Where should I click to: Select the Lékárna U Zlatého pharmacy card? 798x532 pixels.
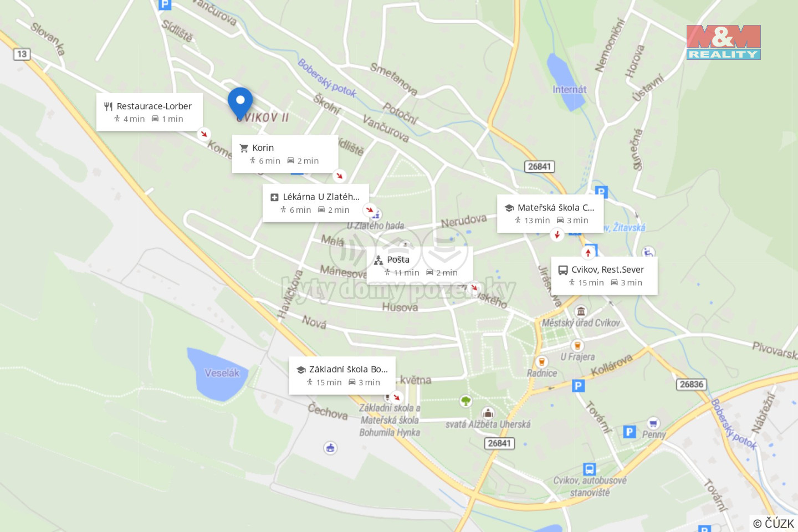(315, 203)
